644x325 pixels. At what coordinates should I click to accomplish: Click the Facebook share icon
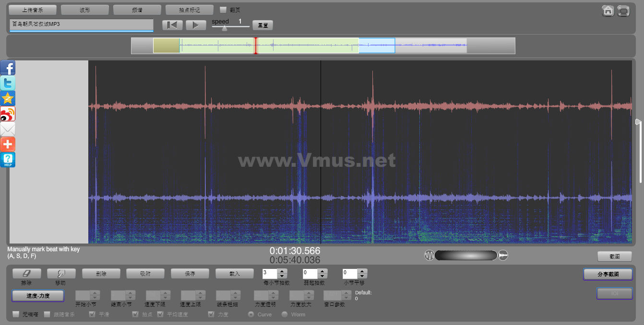coord(8,68)
